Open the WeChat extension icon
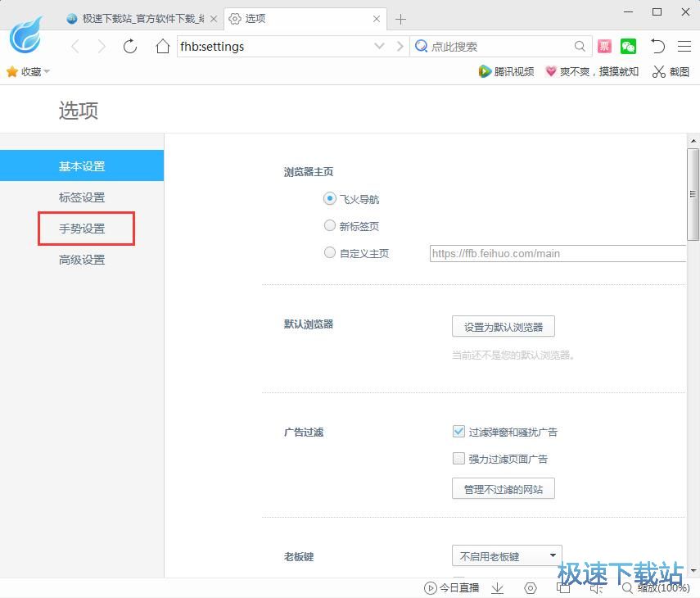 (628, 46)
